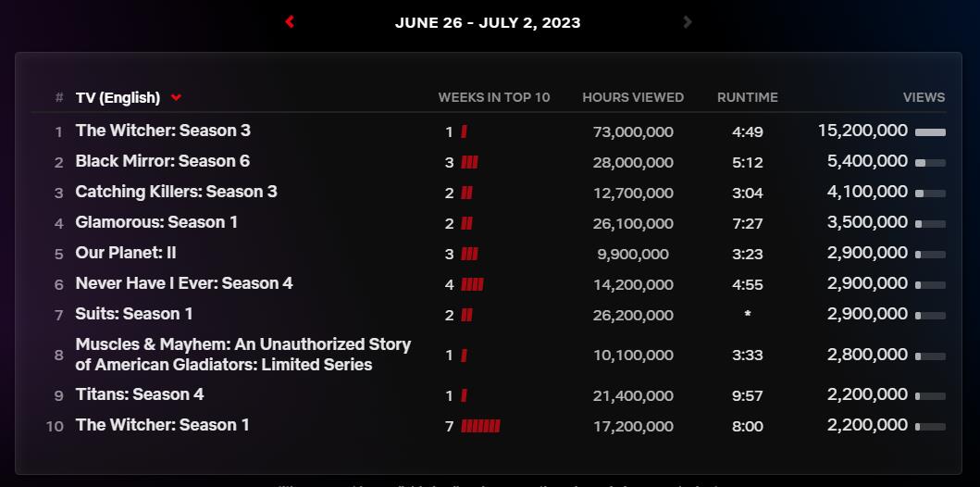The height and width of the screenshot is (487, 980).
Task: Click the four-week red bars for Never Have I Ever
Action: (x=472, y=284)
